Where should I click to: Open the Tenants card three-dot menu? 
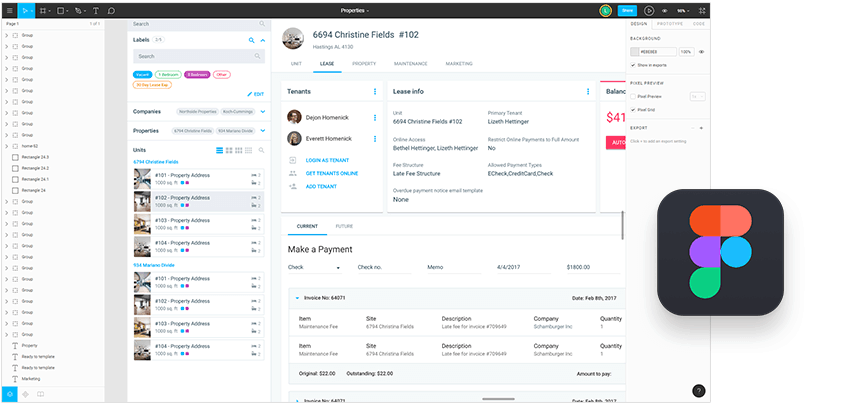tap(375, 91)
